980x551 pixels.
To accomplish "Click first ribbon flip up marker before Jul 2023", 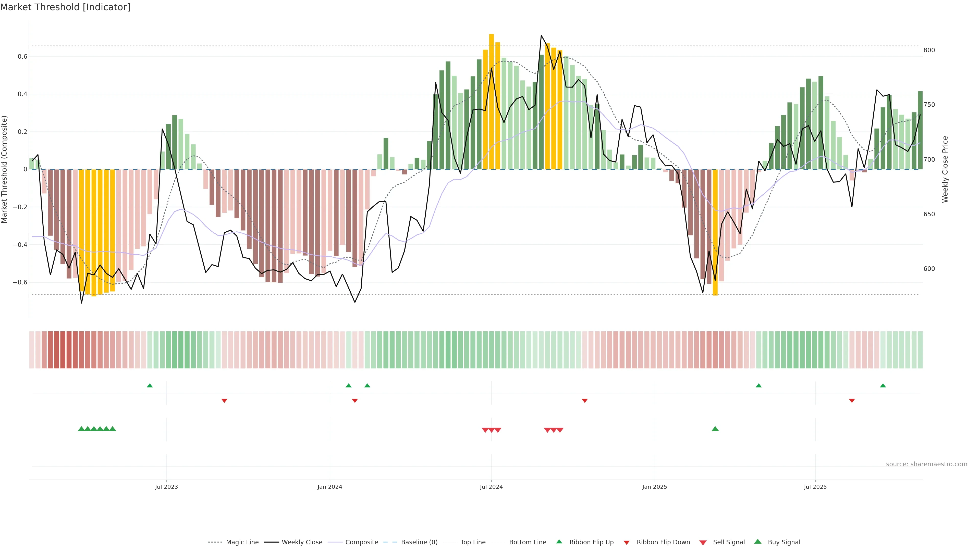I will 150,386.
